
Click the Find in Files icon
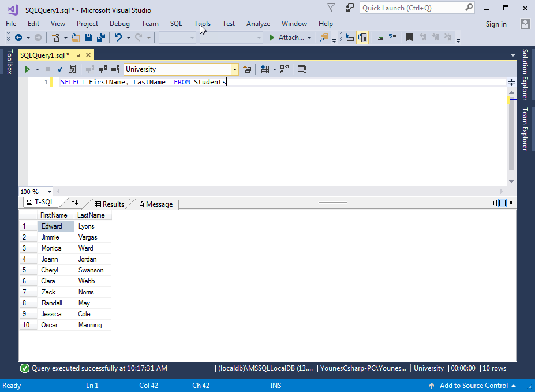pyautogui.click(x=323, y=38)
